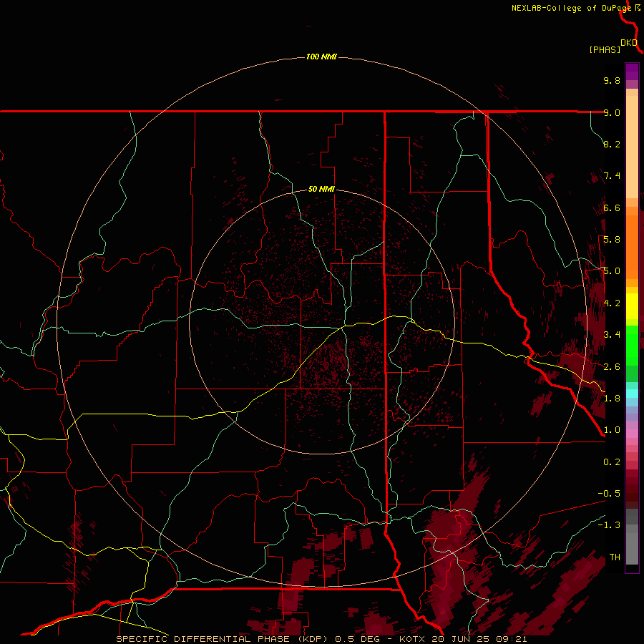Select the 5.0 scale value
Viewport: 644px width, 644px height.
coord(612,271)
